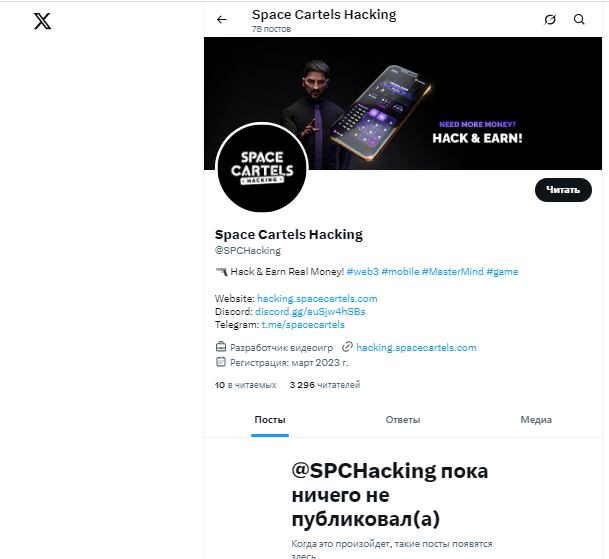Click the #MasterMind hashtag
Image resolution: width=609 pixels, height=559 pixels.
point(451,272)
